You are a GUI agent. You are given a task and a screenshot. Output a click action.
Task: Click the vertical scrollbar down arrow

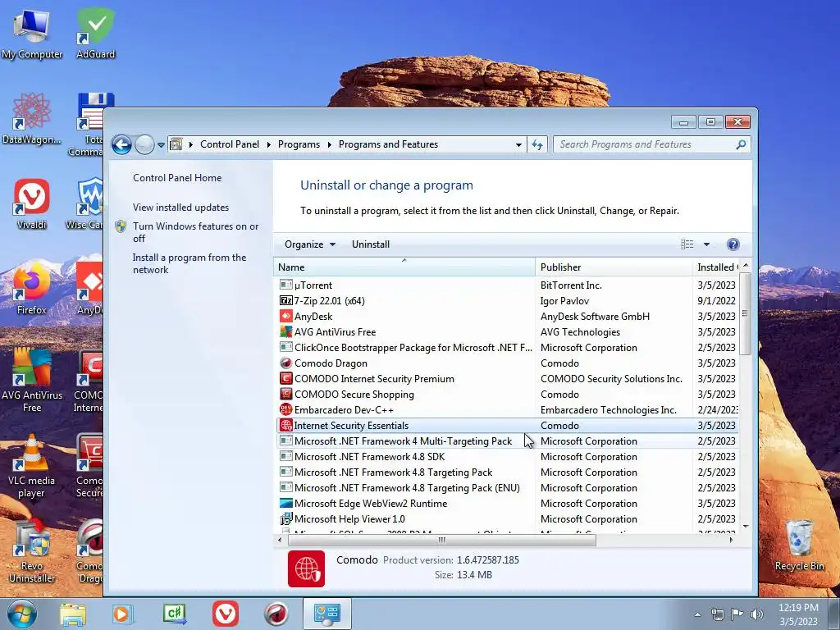click(745, 526)
